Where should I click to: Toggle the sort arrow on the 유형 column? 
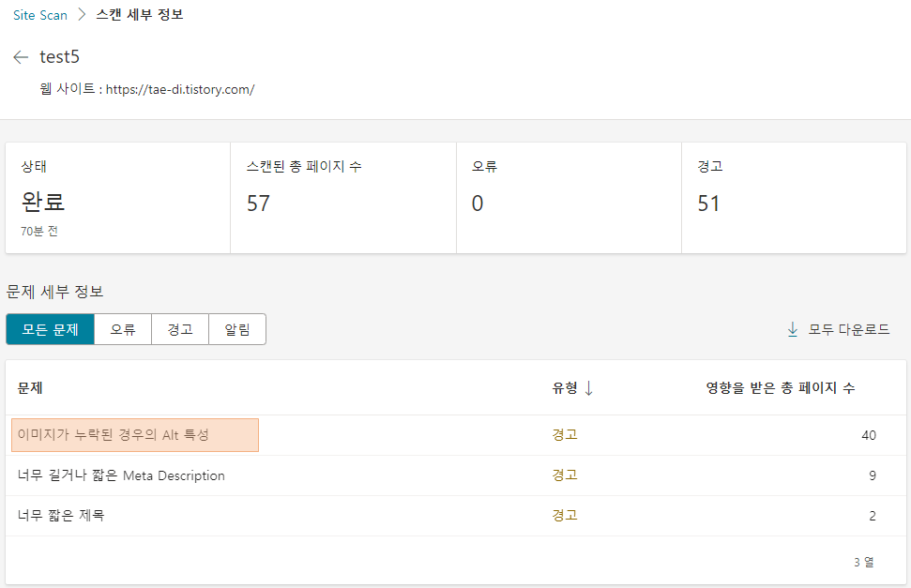click(x=587, y=386)
